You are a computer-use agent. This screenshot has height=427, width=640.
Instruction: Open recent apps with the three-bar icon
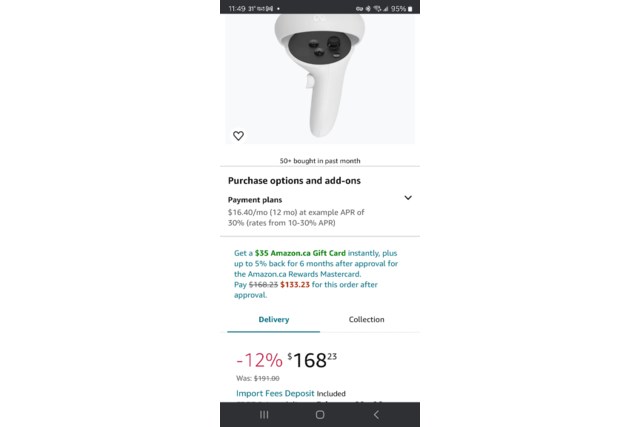(x=264, y=415)
